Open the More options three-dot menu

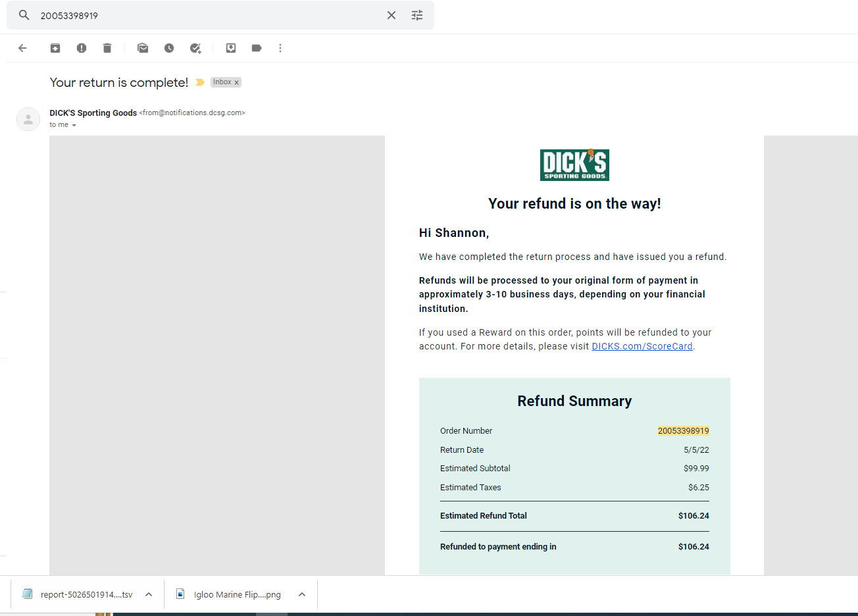(x=280, y=48)
